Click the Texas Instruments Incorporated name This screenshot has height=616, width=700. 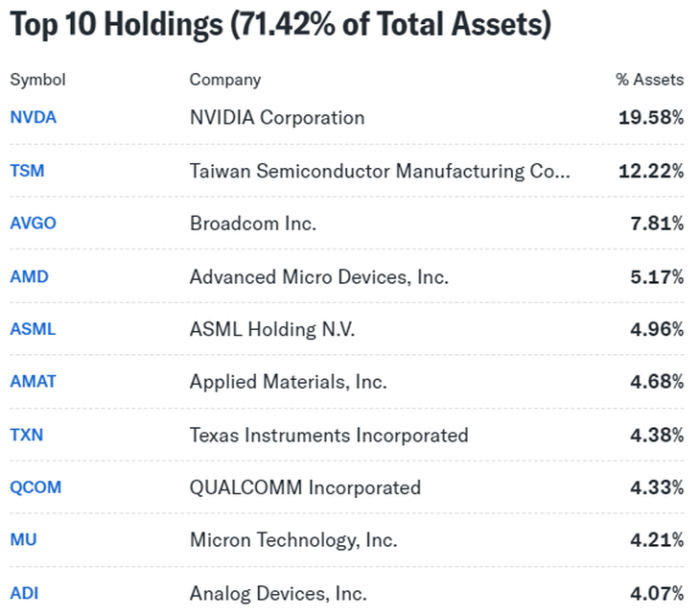pos(329,435)
